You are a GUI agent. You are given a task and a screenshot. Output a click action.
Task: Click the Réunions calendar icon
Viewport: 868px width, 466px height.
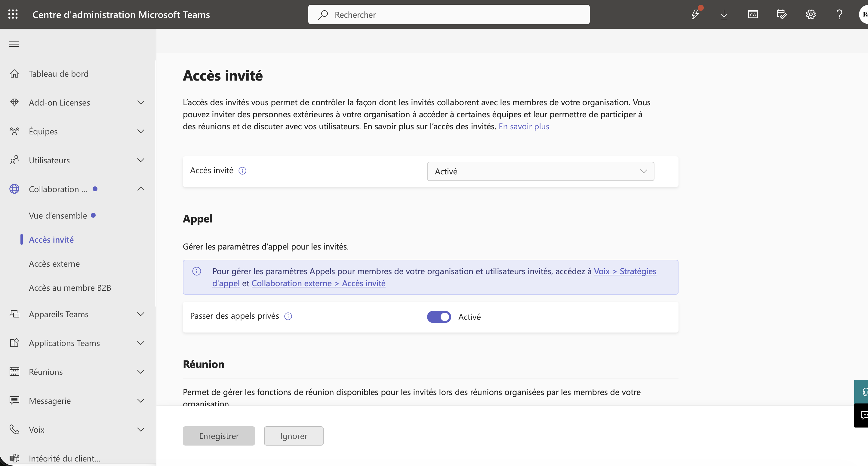[14, 372]
